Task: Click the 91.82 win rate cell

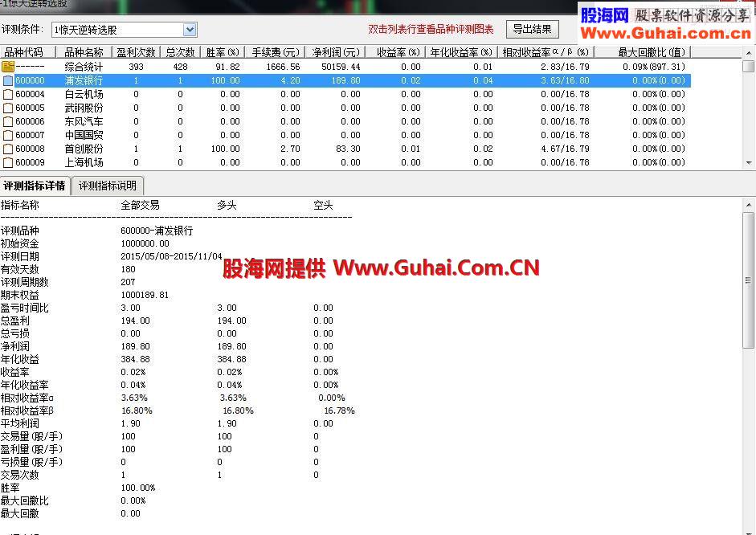Action: (227, 67)
